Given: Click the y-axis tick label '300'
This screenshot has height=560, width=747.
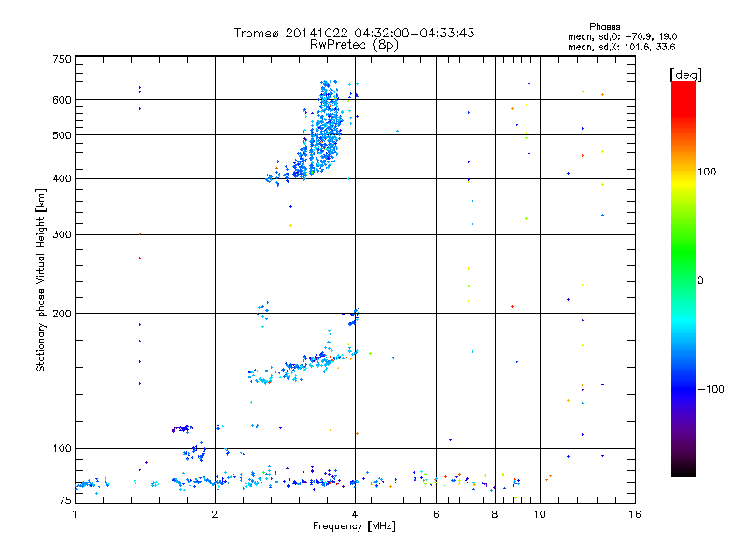Looking at the screenshot, I should (x=62, y=235).
